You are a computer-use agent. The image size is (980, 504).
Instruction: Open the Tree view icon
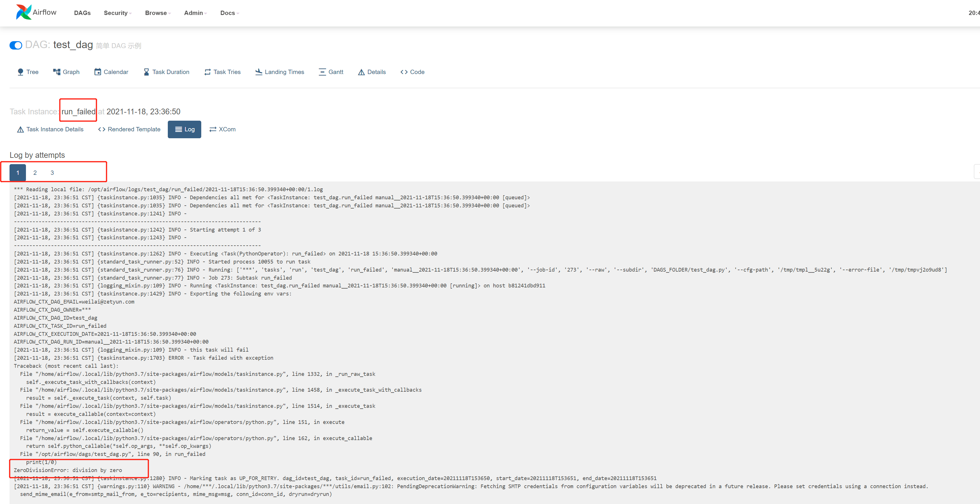pyautogui.click(x=20, y=72)
